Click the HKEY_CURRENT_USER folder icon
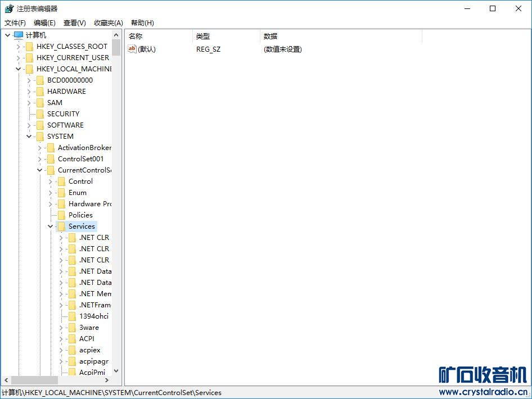 (29, 58)
